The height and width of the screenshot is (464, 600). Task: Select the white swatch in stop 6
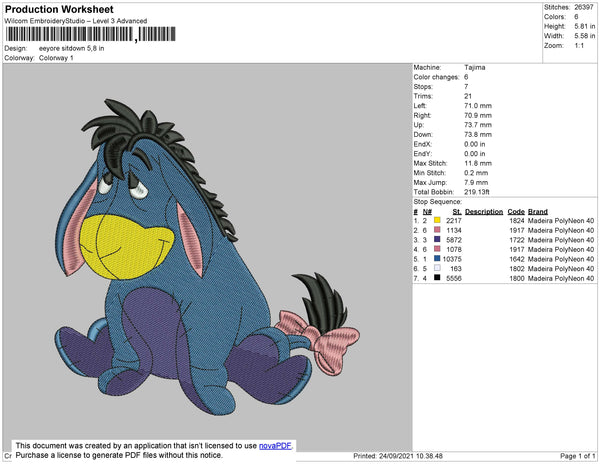(437, 268)
